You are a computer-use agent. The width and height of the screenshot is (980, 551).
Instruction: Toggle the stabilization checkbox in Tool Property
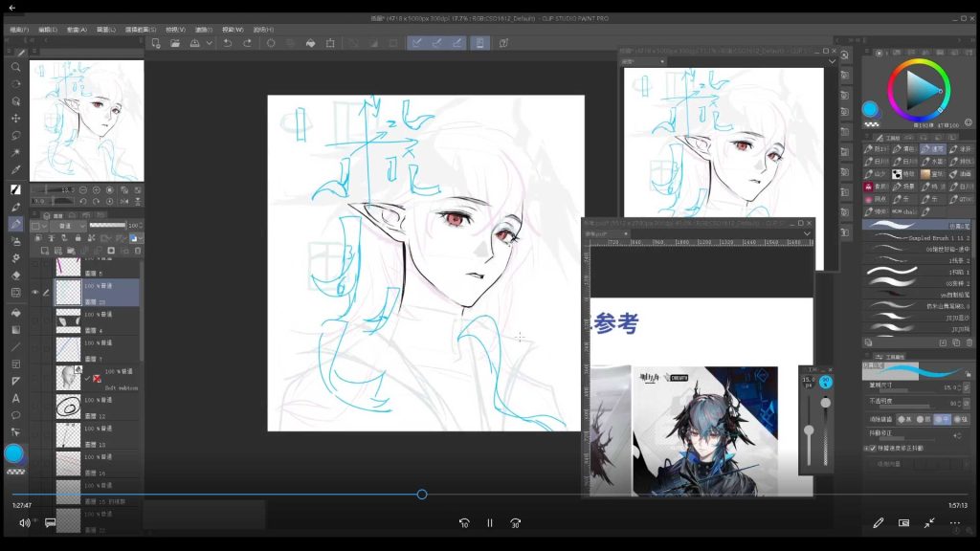[x=873, y=448]
